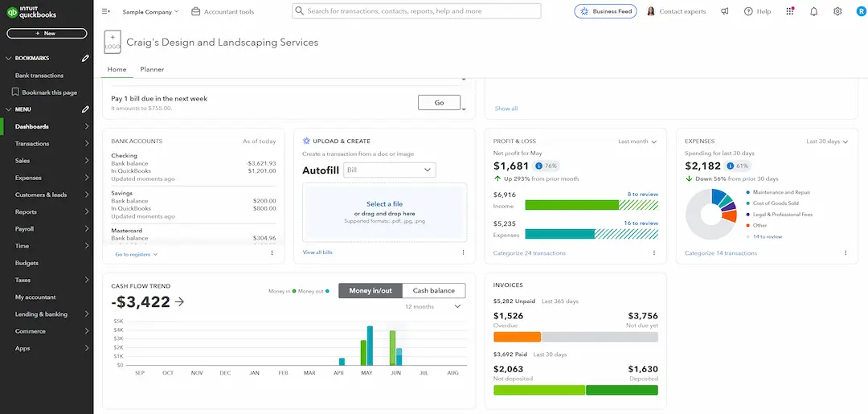Click 8 to review income link

(643, 195)
